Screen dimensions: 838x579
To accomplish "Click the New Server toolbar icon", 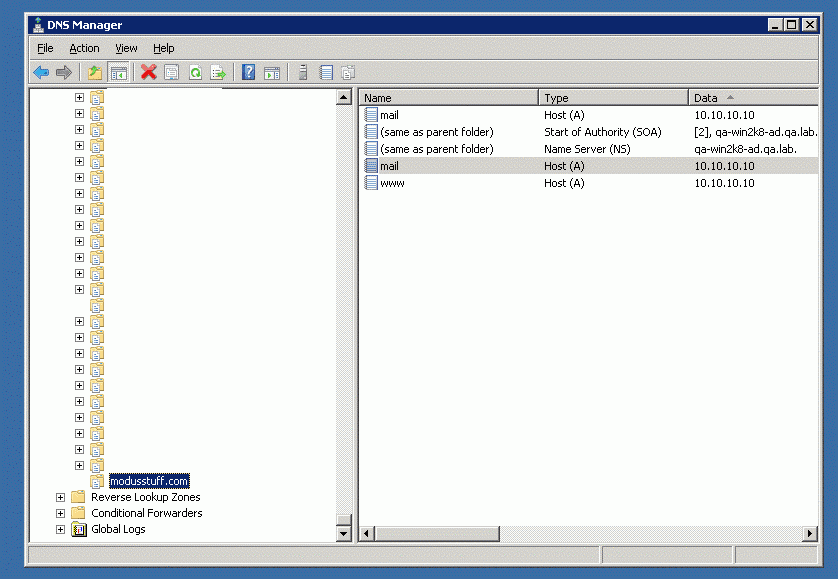I will (303, 72).
